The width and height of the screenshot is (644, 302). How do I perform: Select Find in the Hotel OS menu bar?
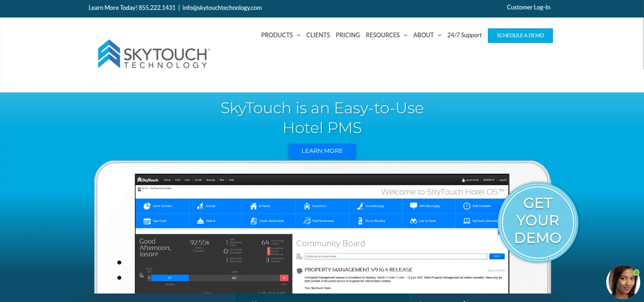click(x=178, y=180)
